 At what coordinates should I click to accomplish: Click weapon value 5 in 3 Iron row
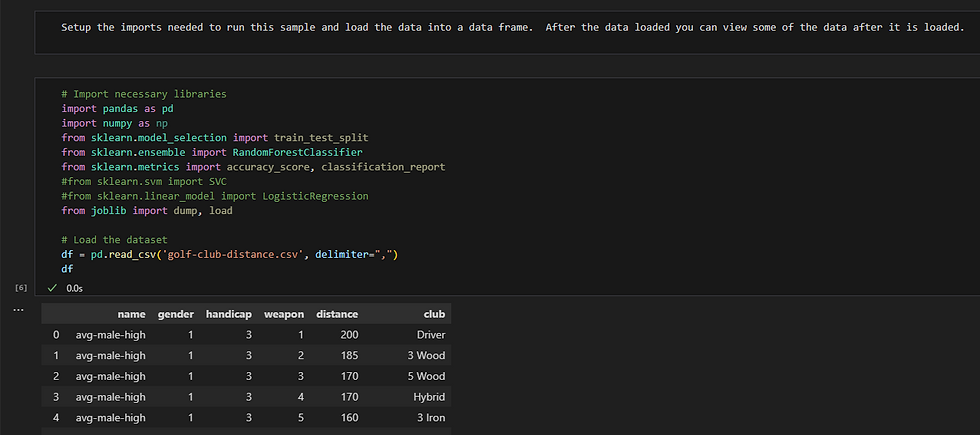[x=301, y=417]
